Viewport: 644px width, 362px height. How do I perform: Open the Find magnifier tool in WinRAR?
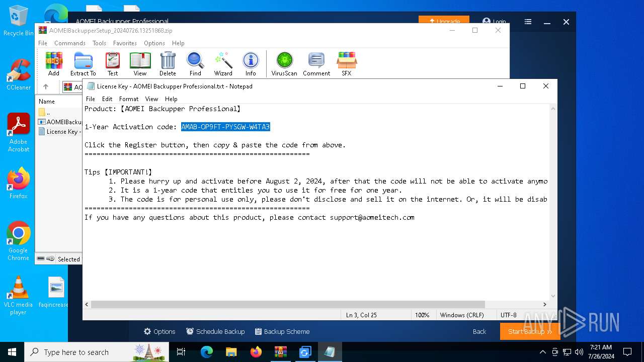pos(195,64)
